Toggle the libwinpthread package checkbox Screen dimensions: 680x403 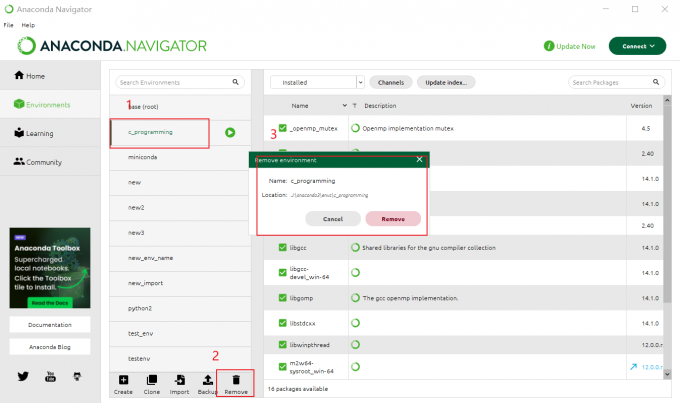[x=283, y=344]
